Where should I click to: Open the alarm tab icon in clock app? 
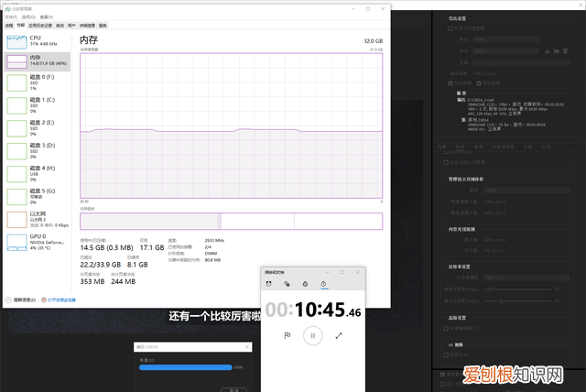click(x=268, y=284)
